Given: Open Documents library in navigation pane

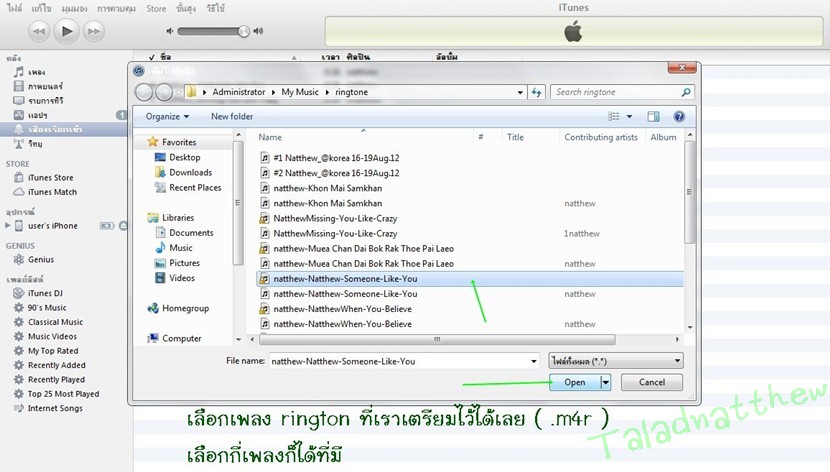Looking at the screenshot, I should (x=184, y=233).
